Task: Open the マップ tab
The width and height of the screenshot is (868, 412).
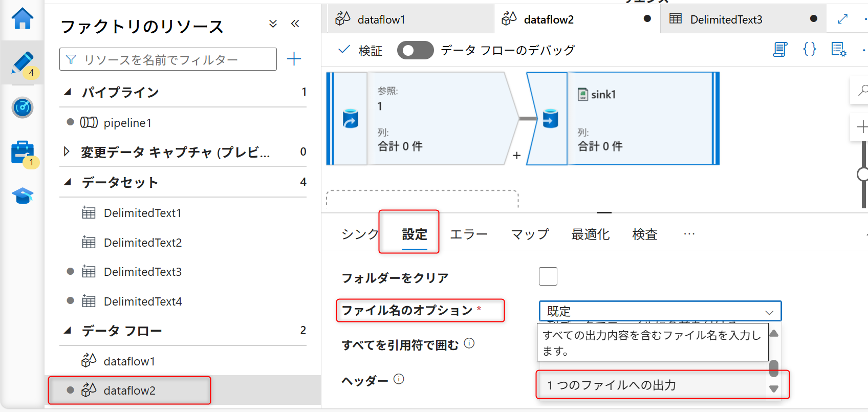Action: click(x=530, y=234)
